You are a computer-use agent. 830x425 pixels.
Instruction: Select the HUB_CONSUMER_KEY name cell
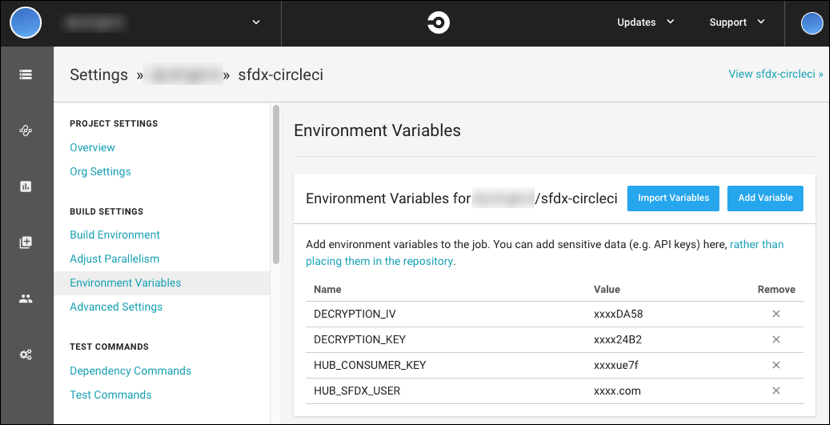[369, 365]
